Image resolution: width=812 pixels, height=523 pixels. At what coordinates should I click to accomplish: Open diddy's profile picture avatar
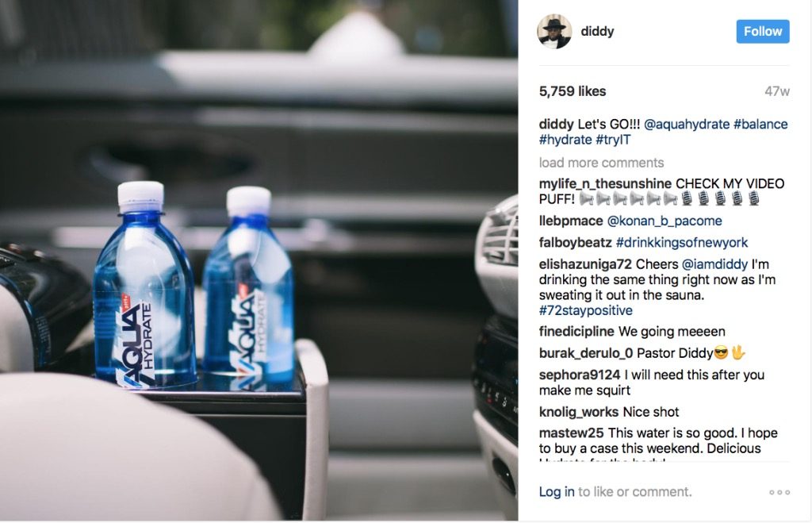pos(554,31)
